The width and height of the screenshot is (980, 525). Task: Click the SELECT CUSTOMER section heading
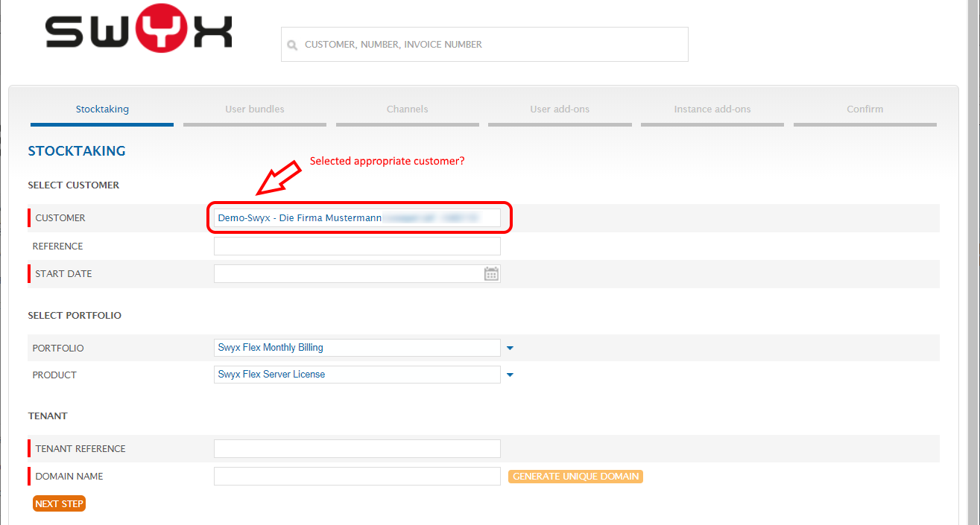point(74,185)
